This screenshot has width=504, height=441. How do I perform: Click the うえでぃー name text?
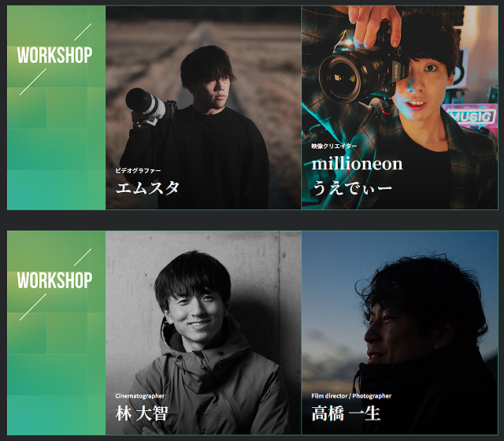(x=352, y=187)
